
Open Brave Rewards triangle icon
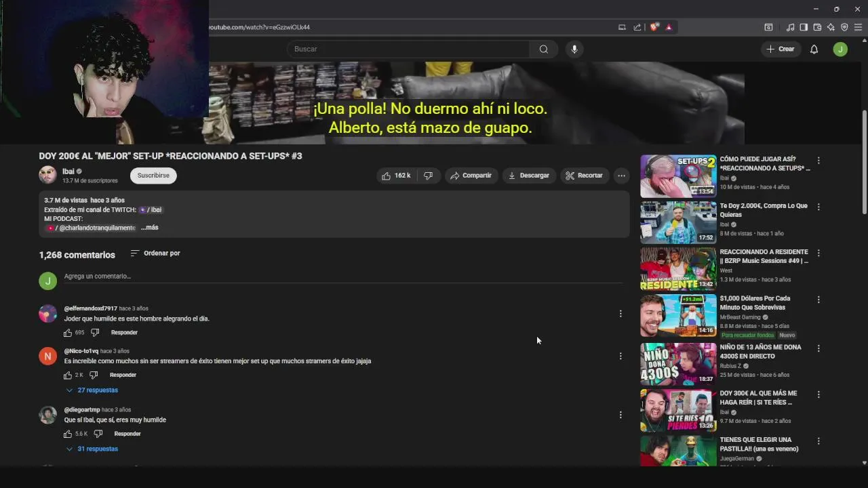coord(669,27)
